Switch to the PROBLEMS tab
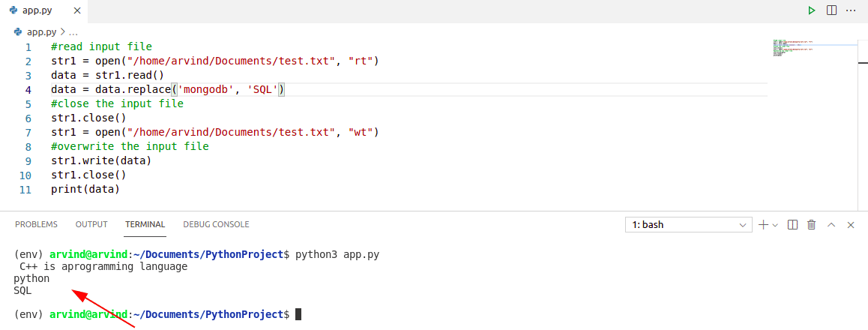 36,224
